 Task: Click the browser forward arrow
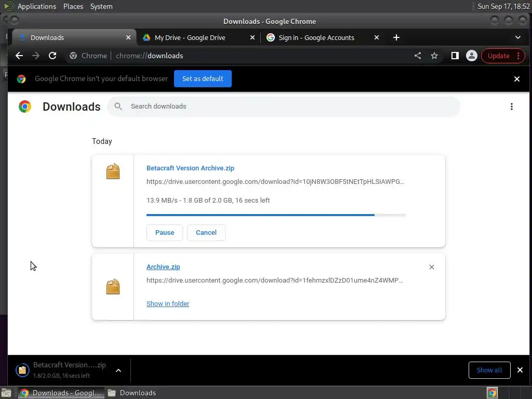[x=36, y=56]
